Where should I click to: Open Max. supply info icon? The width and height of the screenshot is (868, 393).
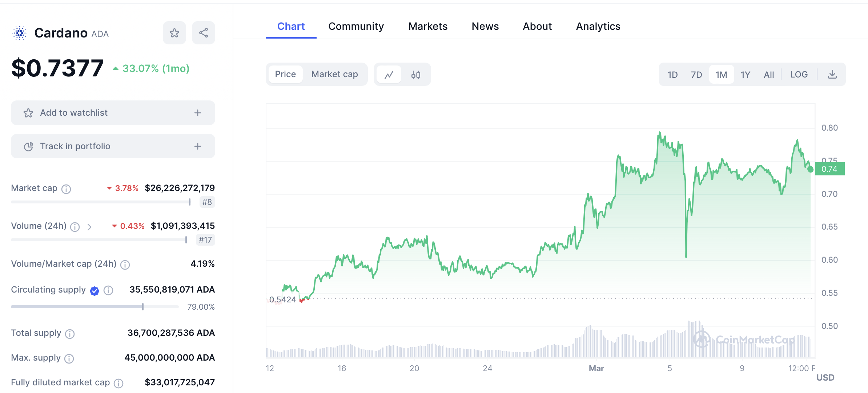(69, 359)
